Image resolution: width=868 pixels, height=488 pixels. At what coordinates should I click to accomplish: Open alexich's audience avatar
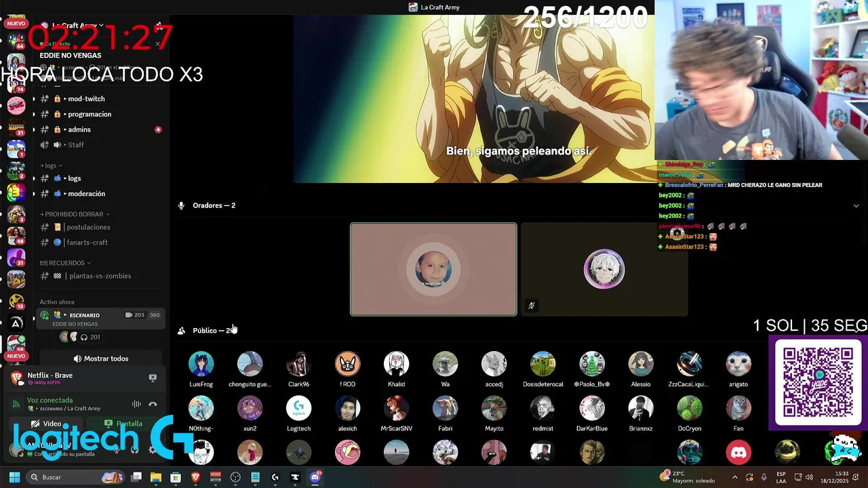347,409
